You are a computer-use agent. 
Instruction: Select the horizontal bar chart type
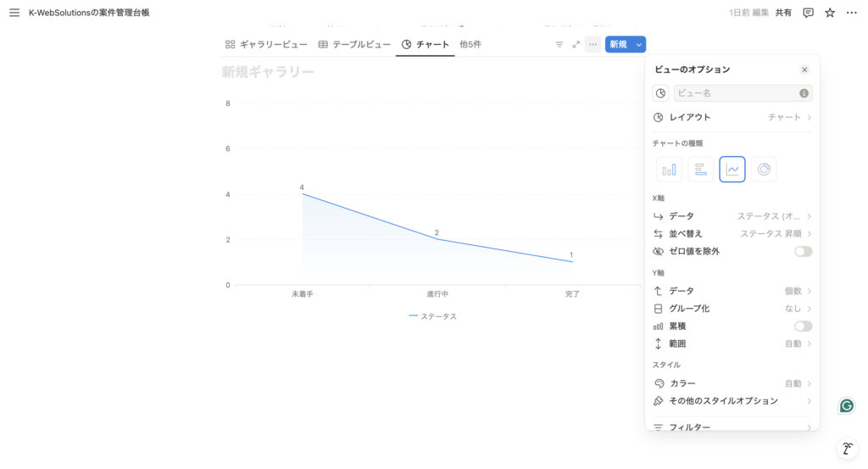[x=700, y=170]
